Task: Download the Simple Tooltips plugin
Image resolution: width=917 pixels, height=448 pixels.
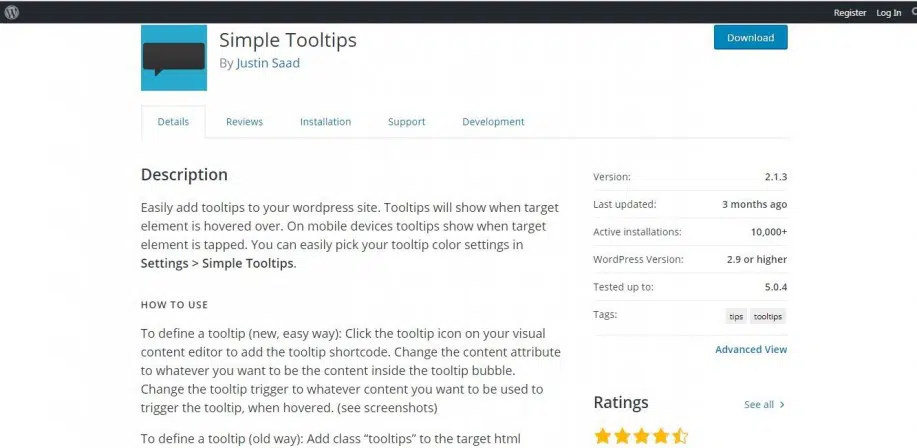Action: [750, 38]
